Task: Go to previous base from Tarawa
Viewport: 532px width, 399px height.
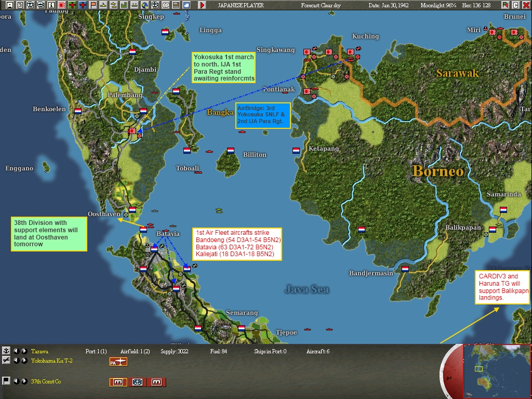Action: point(16,351)
